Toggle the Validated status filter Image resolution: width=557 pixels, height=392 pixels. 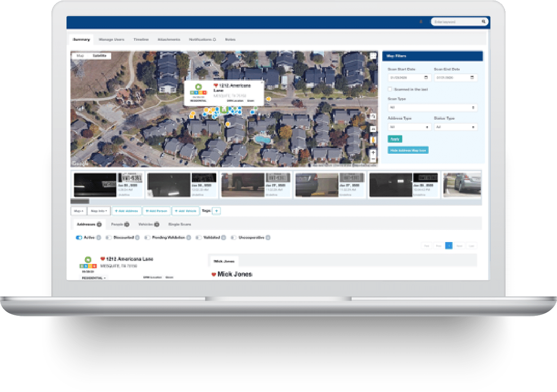point(199,238)
